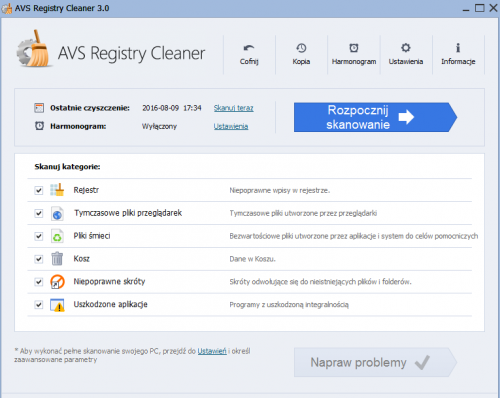Select Uszkodzone aplikacje label
The width and height of the screenshot is (500, 398).
[110, 304]
